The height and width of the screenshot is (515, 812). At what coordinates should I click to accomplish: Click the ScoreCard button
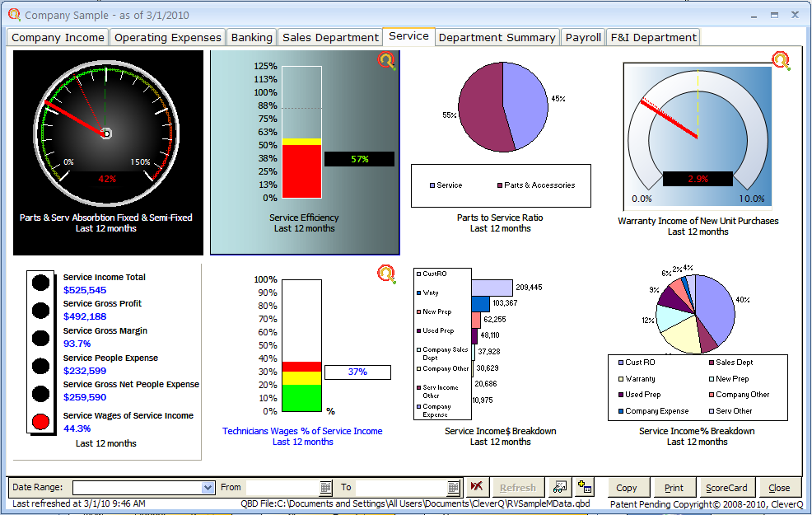pos(726,487)
